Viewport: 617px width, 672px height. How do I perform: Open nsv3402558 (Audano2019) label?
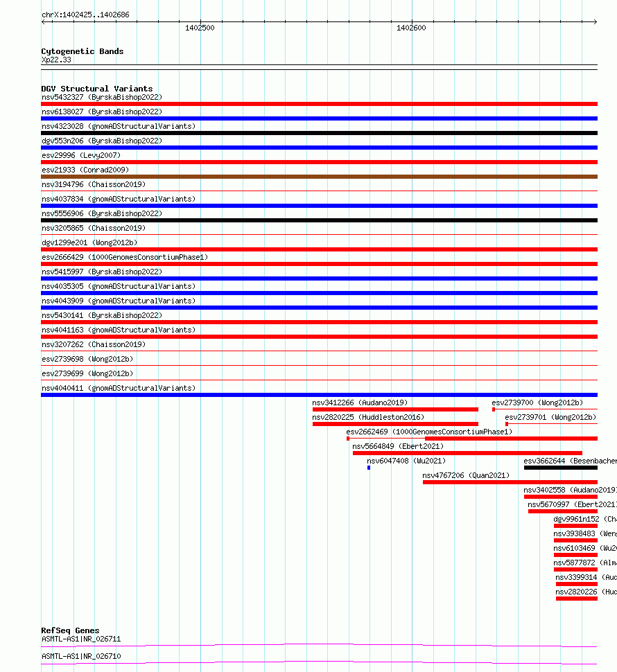click(571, 490)
